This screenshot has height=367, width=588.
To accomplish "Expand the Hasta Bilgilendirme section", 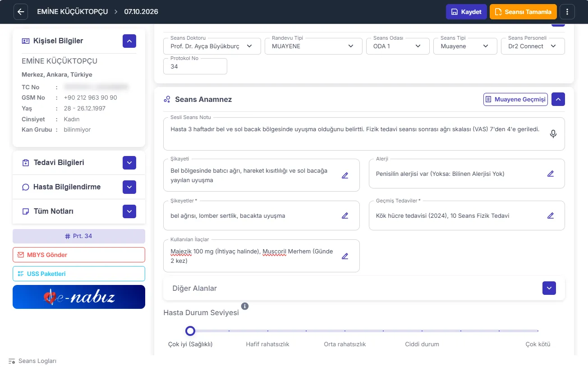I will tap(129, 187).
